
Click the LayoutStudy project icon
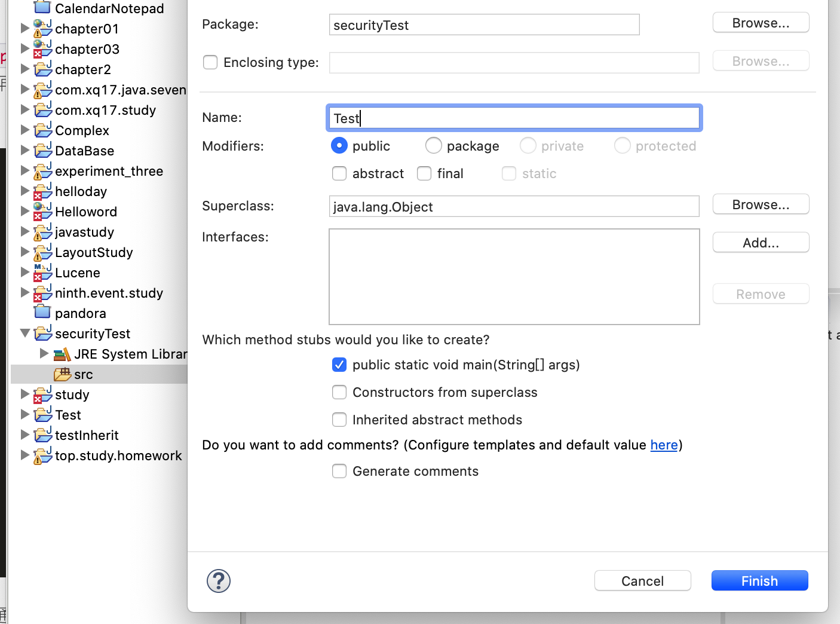pos(42,252)
